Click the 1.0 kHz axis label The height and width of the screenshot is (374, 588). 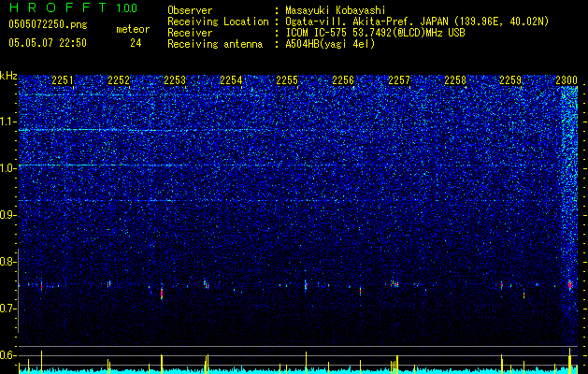[8, 168]
